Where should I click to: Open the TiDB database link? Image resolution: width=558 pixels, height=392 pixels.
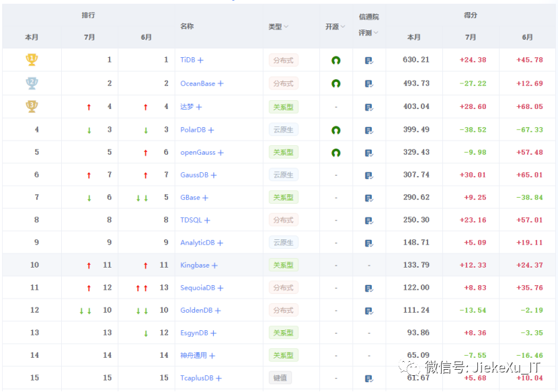[x=188, y=60]
